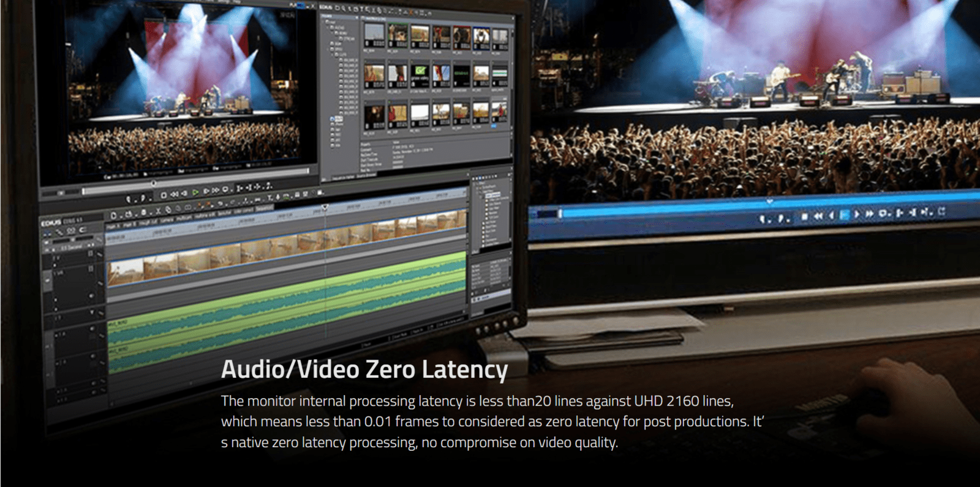Click loop playback icon on right monitor
The image size is (980, 487).
[884, 214]
